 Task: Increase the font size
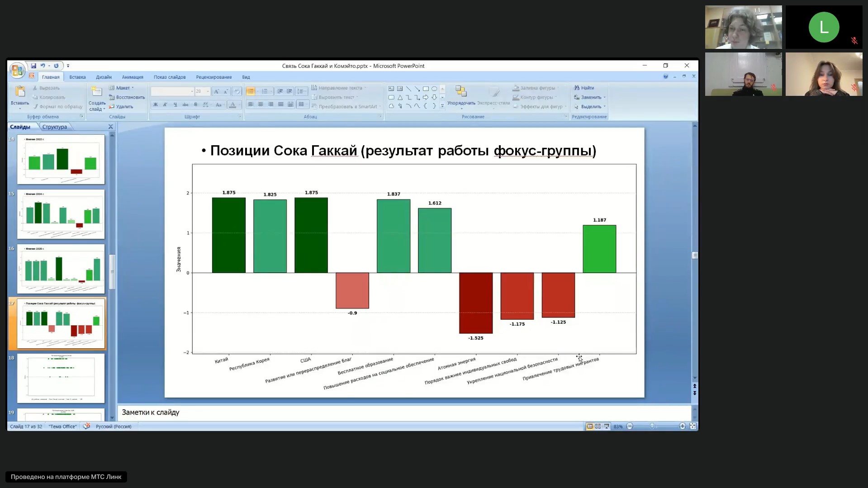(x=216, y=91)
